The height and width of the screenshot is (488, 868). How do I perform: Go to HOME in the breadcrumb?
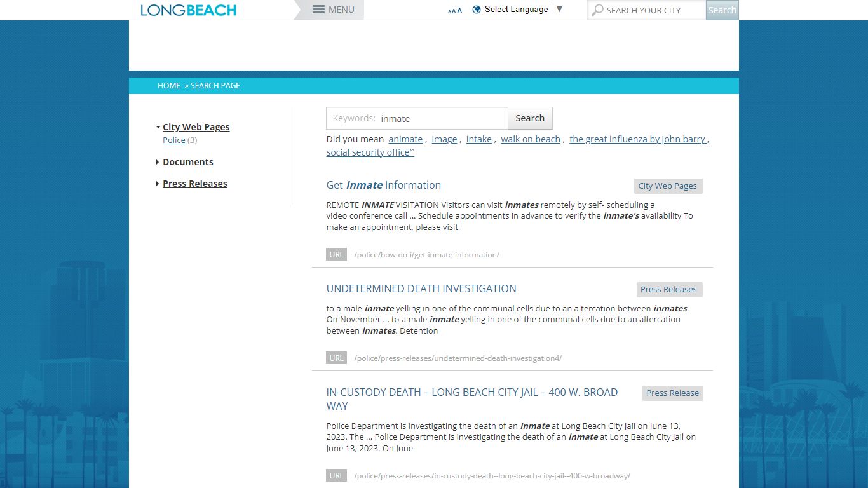point(169,86)
